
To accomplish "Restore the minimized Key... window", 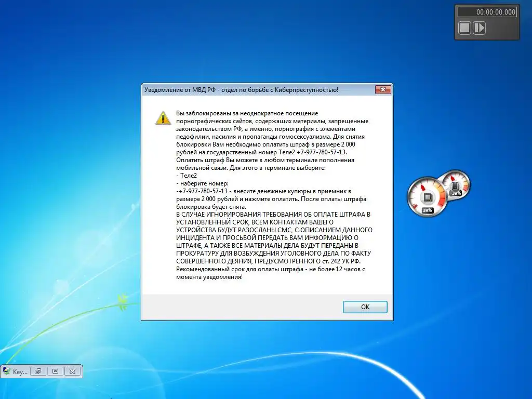I will click(38, 371).
